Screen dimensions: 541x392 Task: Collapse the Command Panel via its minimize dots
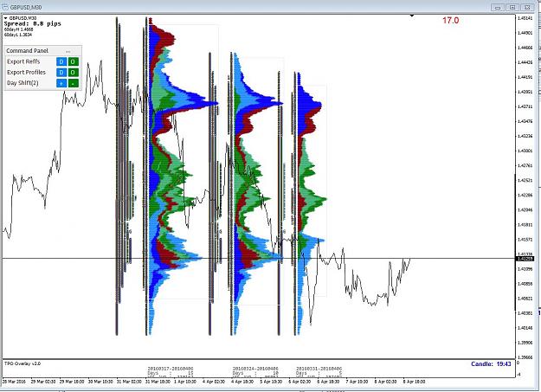68,51
